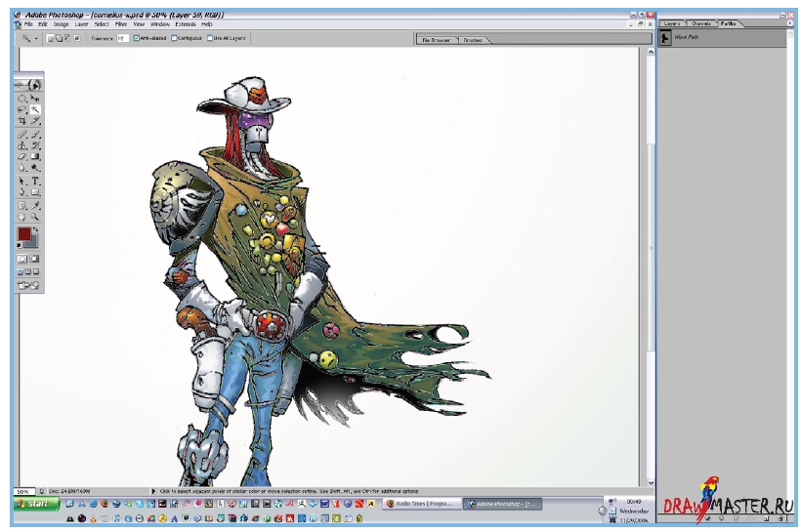Go to Adobe Online from toolbox header

tap(28, 85)
